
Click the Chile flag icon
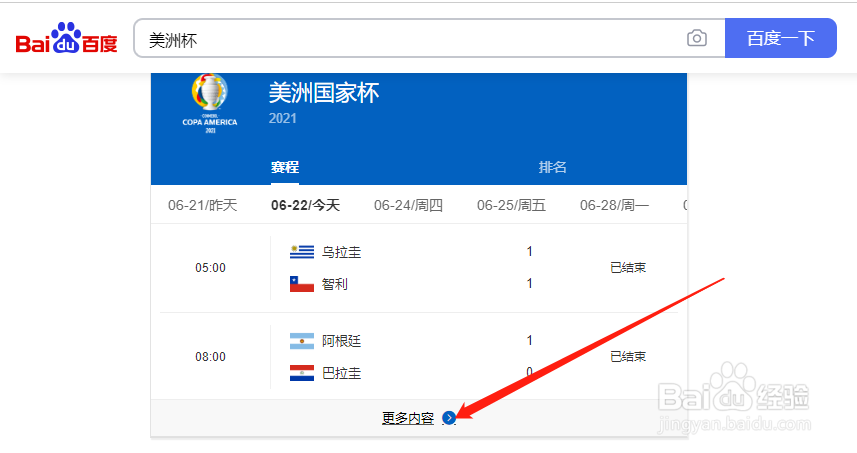point(302,284)
